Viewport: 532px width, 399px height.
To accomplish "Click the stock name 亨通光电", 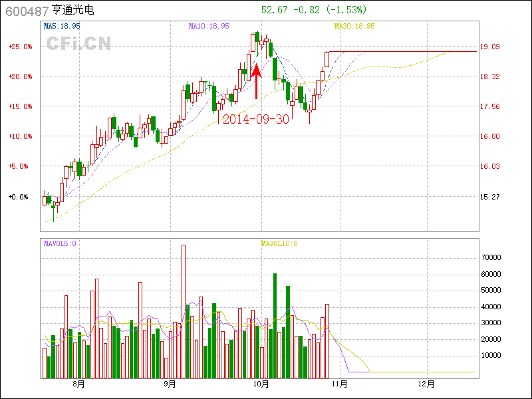I will [x=73, y=10].
